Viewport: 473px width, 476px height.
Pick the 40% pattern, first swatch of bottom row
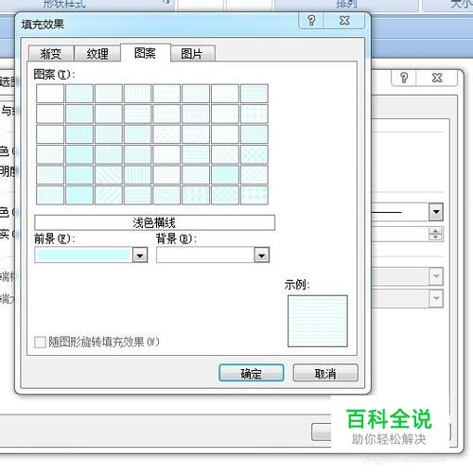coord(50,195)
